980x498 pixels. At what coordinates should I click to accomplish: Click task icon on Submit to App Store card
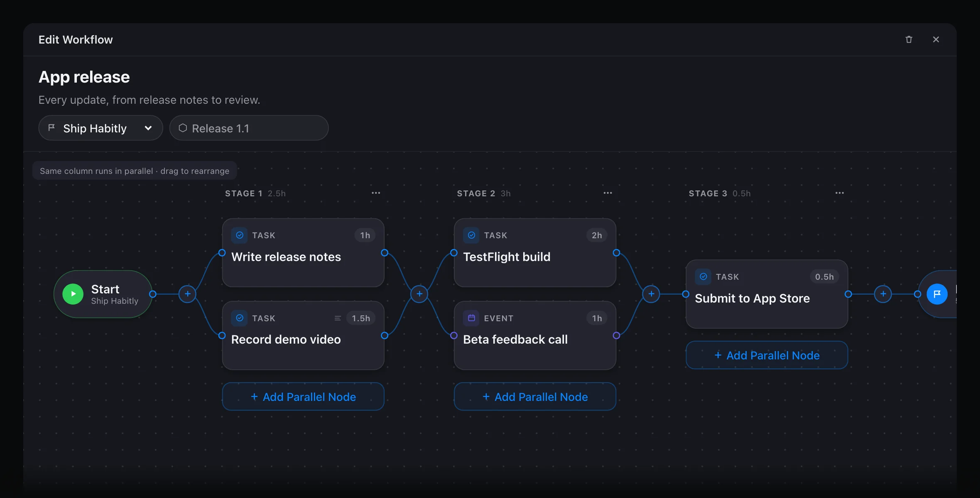click(x=703, y=276)
